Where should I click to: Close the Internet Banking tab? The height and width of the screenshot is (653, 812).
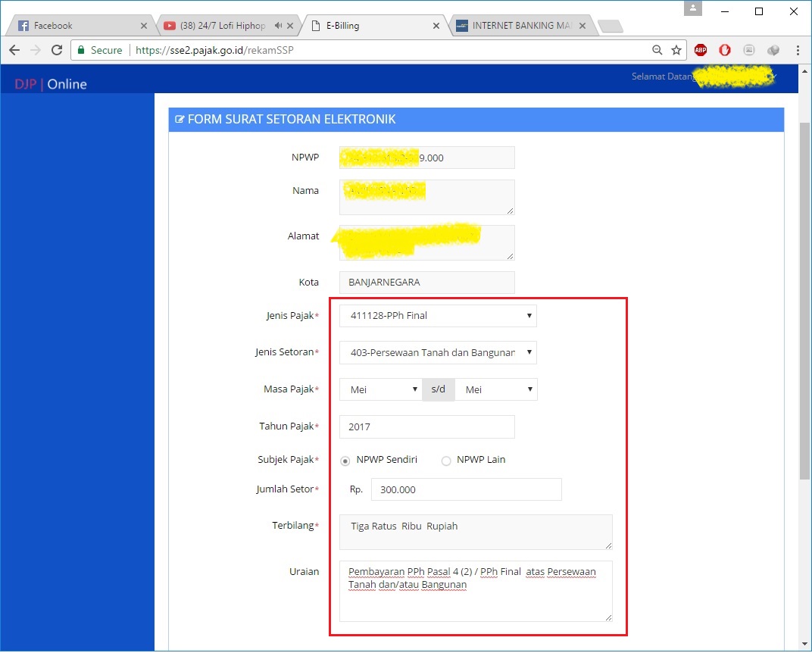[582, 25]
